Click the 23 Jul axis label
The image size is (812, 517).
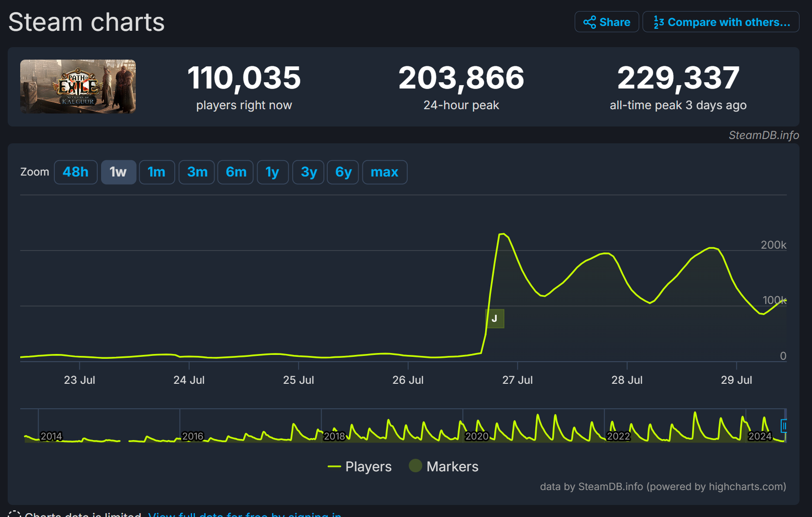point(79,380)
